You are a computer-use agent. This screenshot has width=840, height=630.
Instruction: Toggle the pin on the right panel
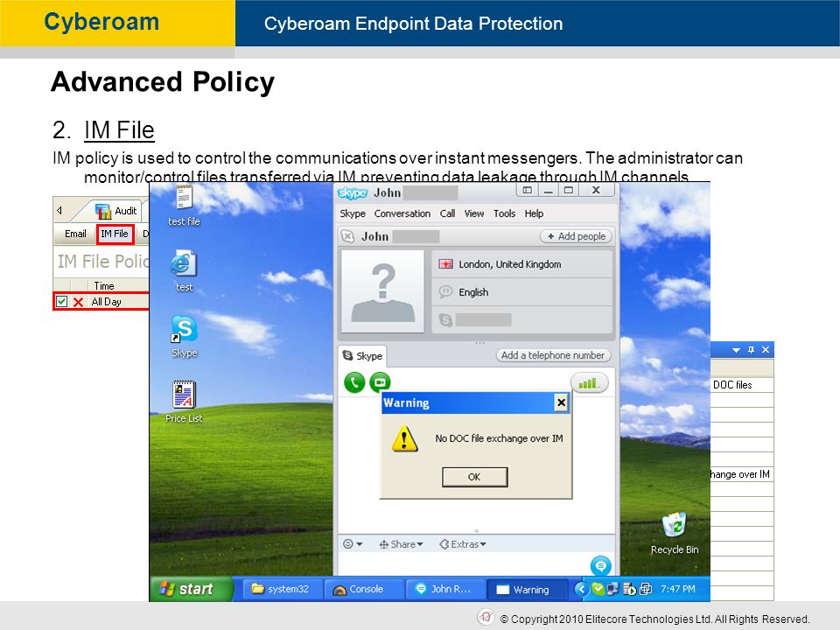(x=751, y=350)
